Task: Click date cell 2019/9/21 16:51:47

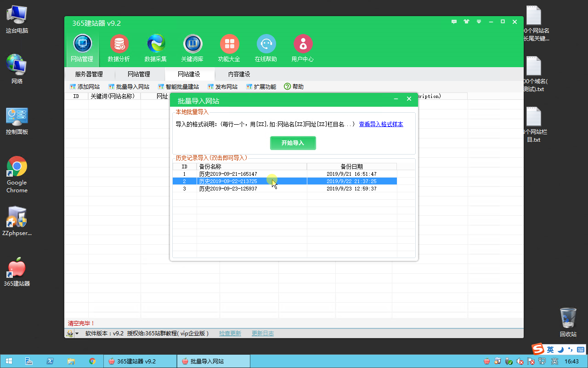Action: click(351, 174)
